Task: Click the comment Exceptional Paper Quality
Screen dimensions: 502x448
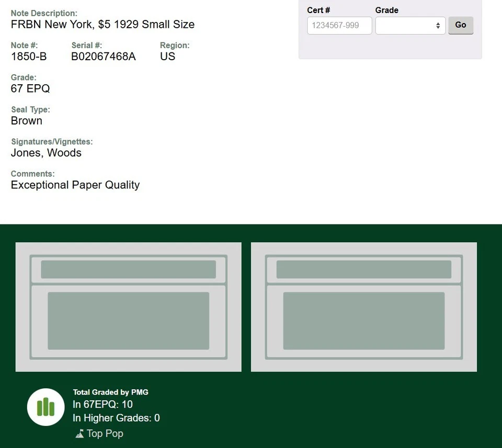Action: point(75,185)
